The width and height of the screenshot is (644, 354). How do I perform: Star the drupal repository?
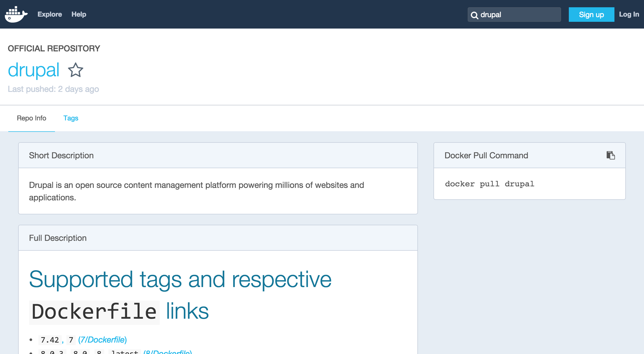click(x=75, y=70)
